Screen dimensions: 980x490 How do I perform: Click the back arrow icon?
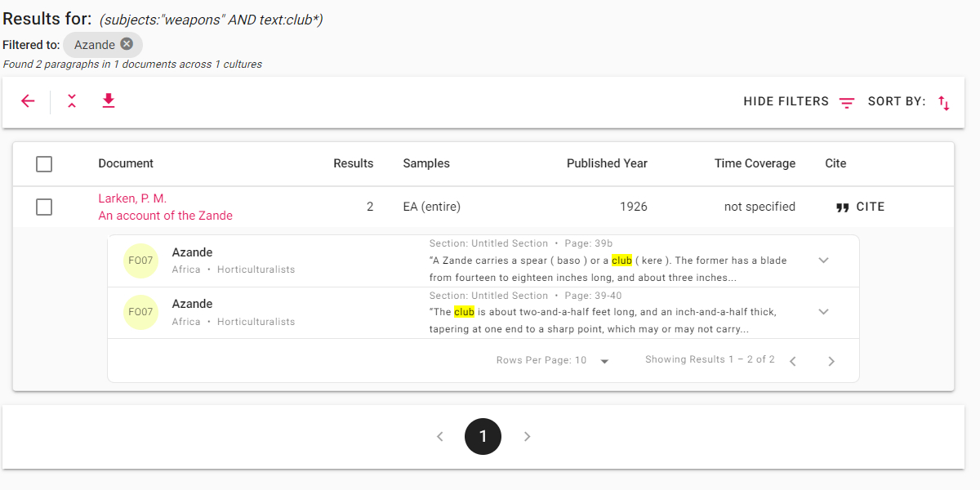[28, 101]
